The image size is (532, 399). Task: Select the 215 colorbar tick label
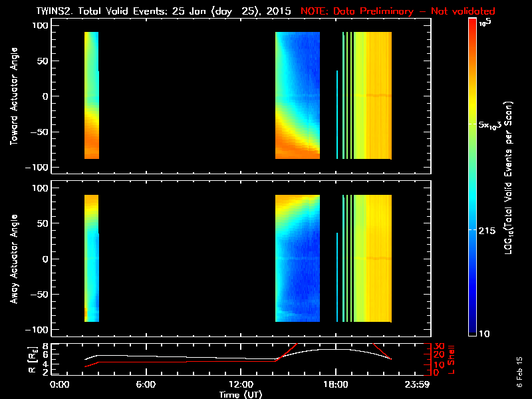[x=491, y=229]
